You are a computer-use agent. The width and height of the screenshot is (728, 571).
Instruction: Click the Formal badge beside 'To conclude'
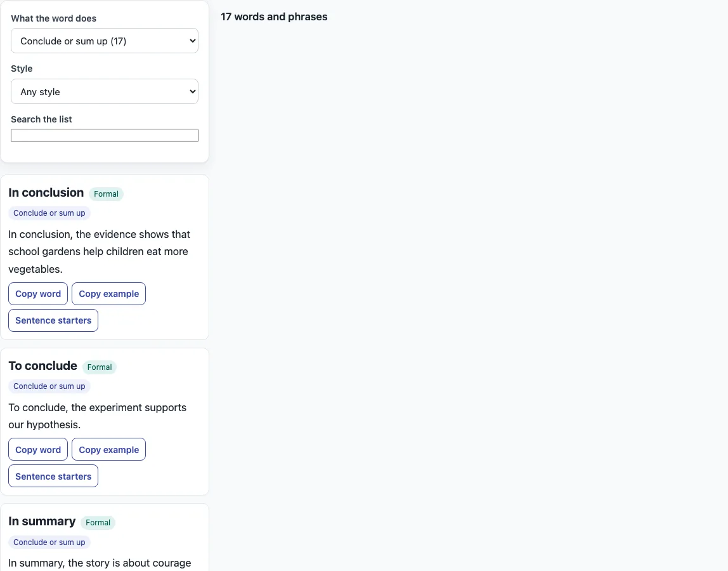point(100,367)
